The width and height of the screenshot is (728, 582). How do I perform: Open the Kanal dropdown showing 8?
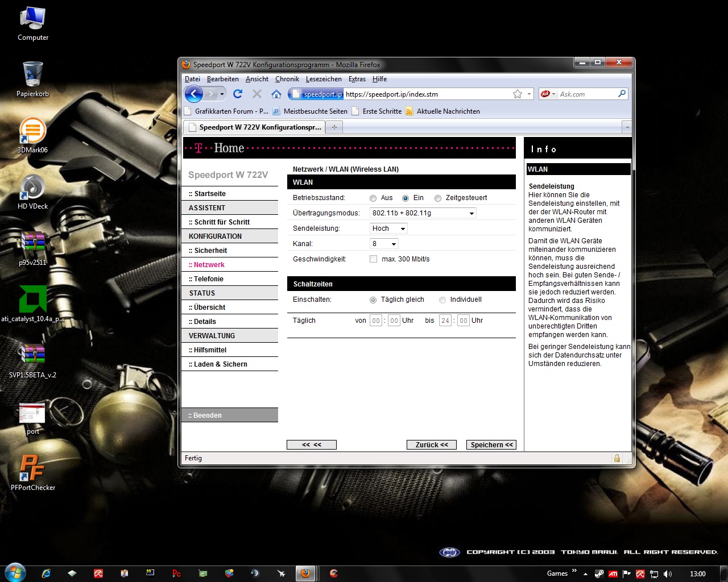384,244
